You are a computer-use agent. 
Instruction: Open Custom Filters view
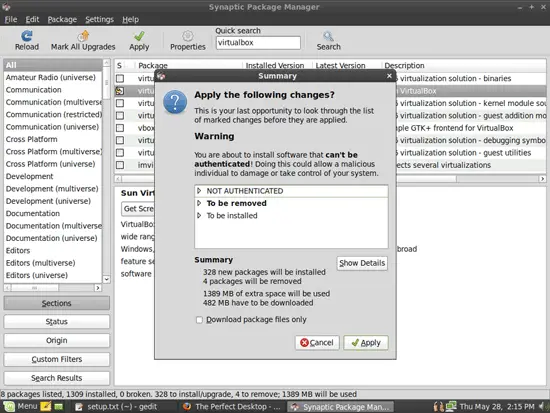point(56,359)
